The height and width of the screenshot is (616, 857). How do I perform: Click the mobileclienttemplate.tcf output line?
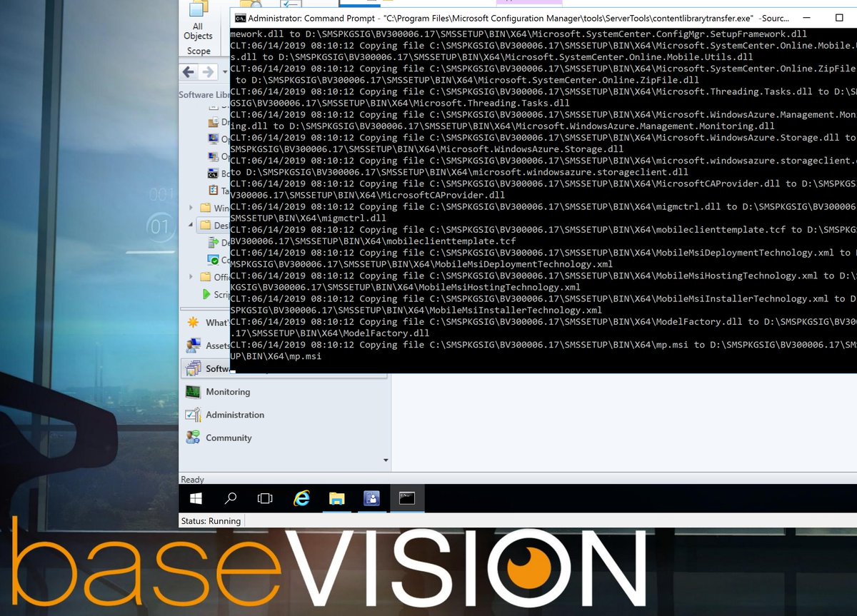[543, 236]
